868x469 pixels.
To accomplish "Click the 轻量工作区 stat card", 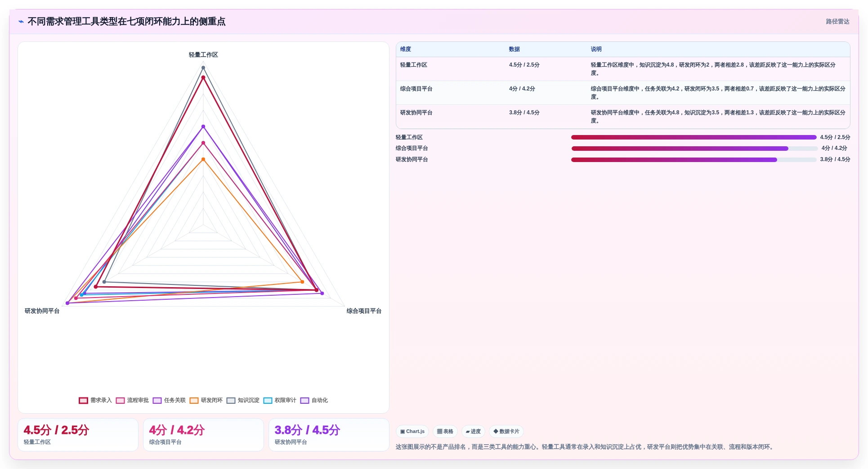I will 78,435.
